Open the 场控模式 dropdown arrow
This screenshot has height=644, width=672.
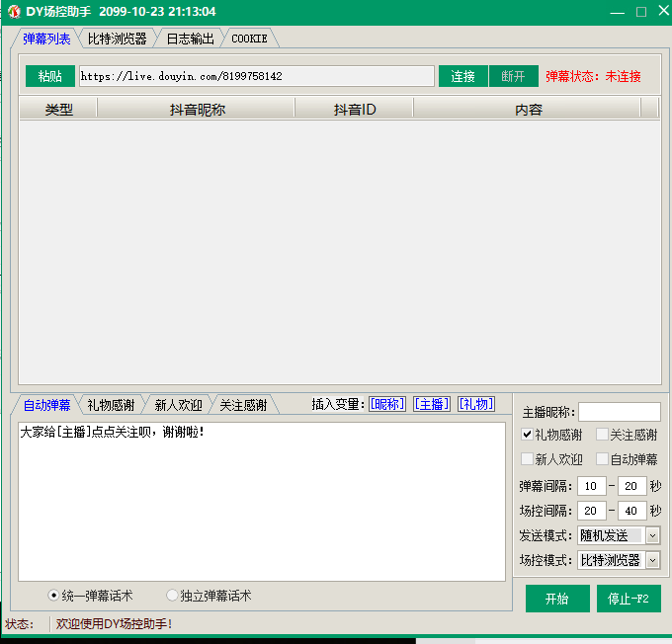pyautogui.click(x=652, y=560)
